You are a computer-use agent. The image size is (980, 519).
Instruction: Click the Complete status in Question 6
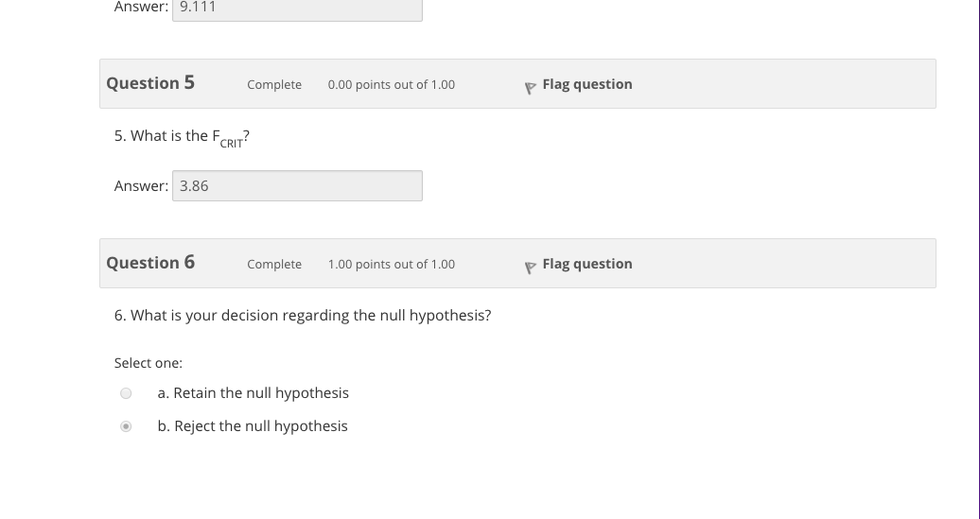[274, 265]
